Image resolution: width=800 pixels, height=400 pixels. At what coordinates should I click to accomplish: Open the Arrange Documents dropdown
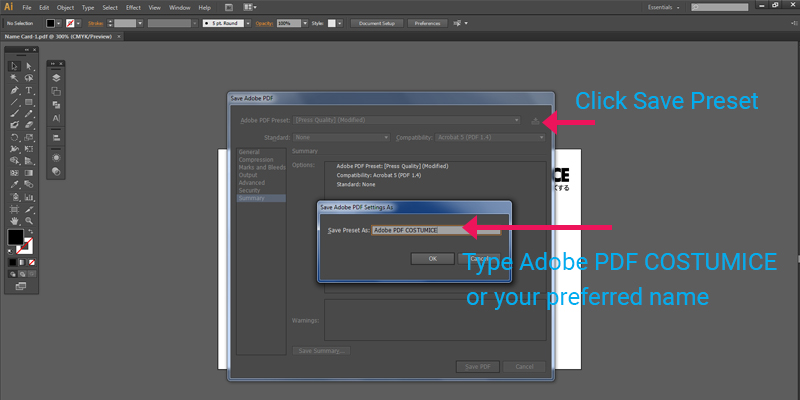click(x=250, y=8)
